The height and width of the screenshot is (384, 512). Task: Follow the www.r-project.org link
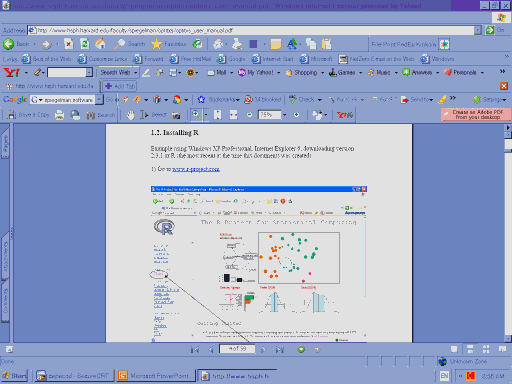(x=196, y=169)
